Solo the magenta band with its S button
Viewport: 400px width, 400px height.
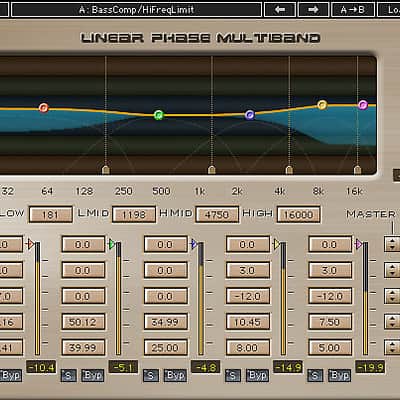click(x=315, y=376)
